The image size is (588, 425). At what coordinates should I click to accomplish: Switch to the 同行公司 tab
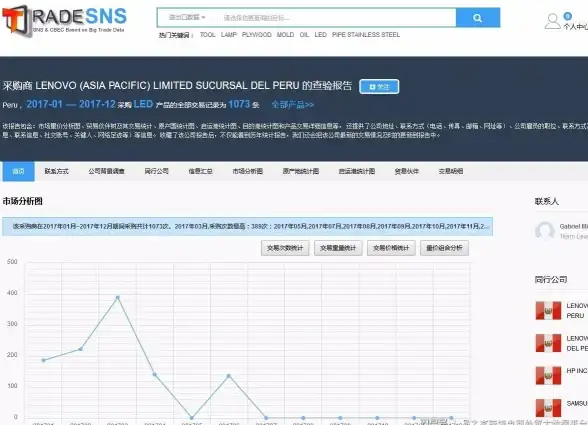156,171
